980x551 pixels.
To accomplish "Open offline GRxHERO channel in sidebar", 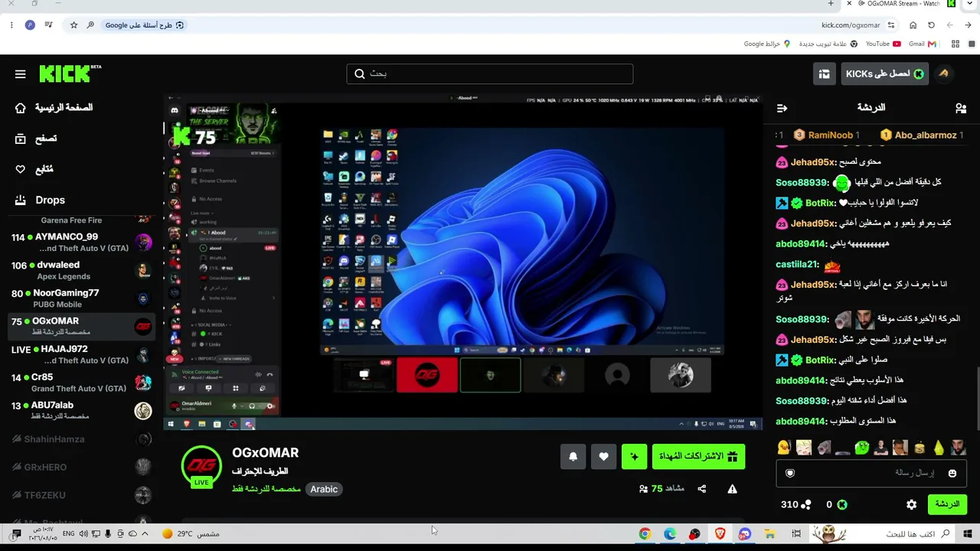I will tap(81, 467).
